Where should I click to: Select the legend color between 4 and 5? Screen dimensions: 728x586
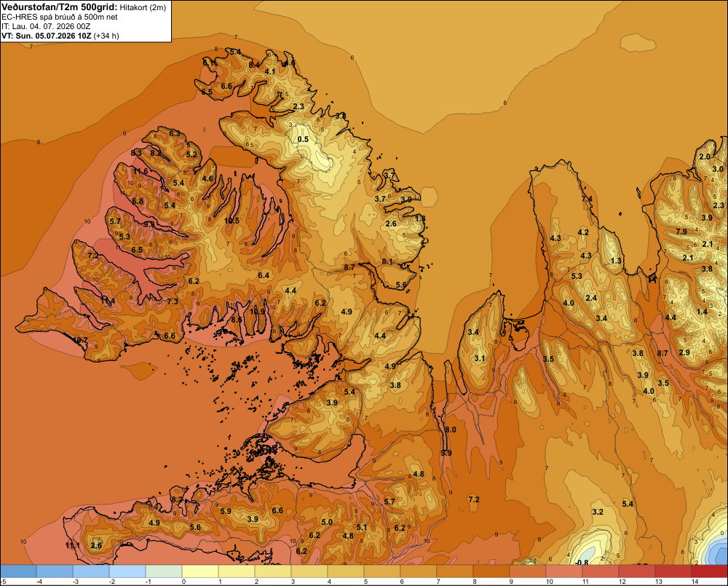point(346,571)
